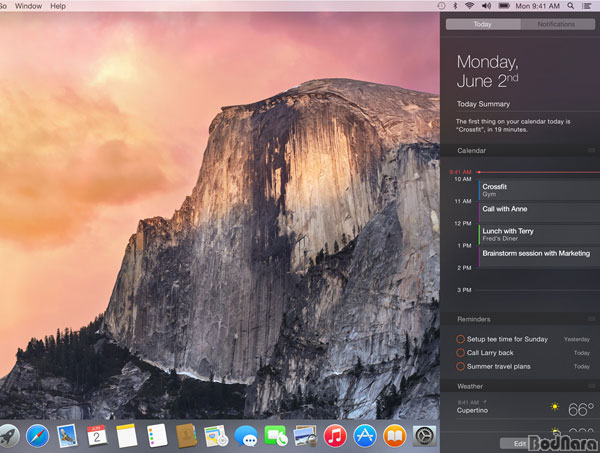Click the Today Summary heading
600x453 pixels.
coord(483,104)
